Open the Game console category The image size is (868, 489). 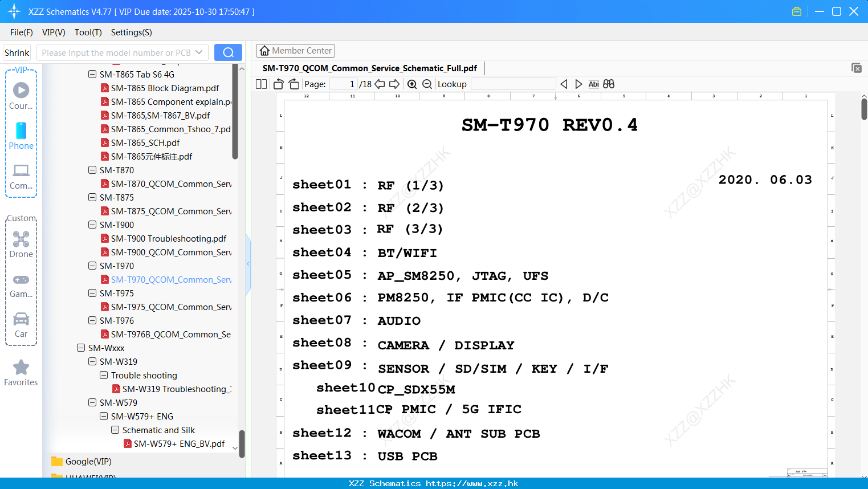coord(21,285)
